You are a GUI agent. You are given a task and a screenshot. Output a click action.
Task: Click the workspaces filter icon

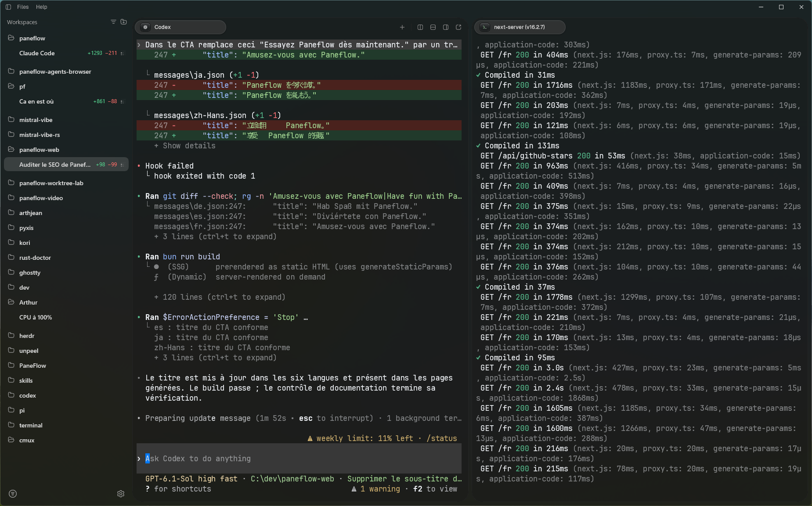coord(113,22)
